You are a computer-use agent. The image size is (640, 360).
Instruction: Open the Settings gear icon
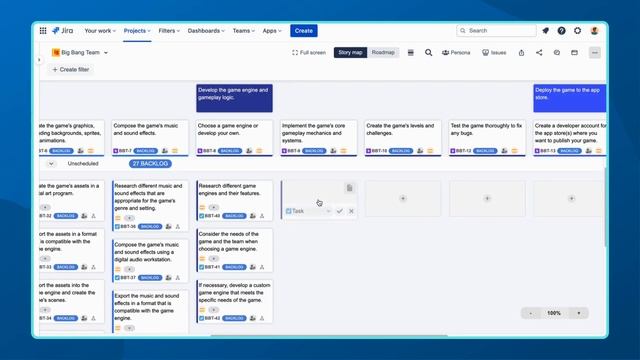pos(578,31)
